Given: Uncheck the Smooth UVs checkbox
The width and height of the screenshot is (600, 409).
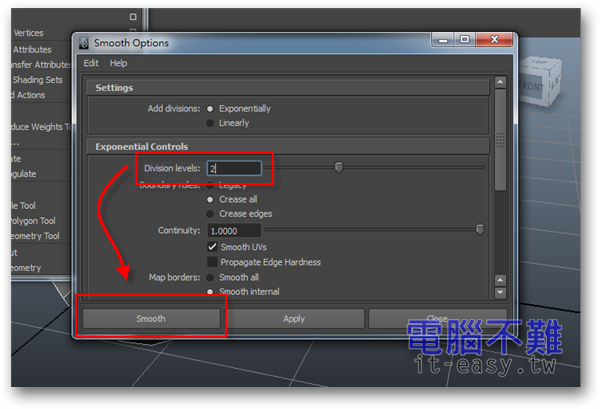Looking at the screenshot, I should click(x=213, y=247).
